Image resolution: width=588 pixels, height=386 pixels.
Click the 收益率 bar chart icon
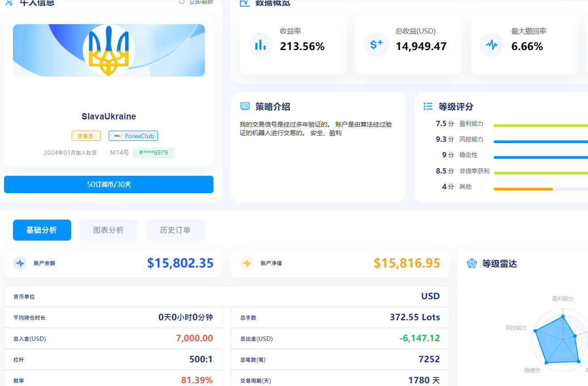point(260,44)
